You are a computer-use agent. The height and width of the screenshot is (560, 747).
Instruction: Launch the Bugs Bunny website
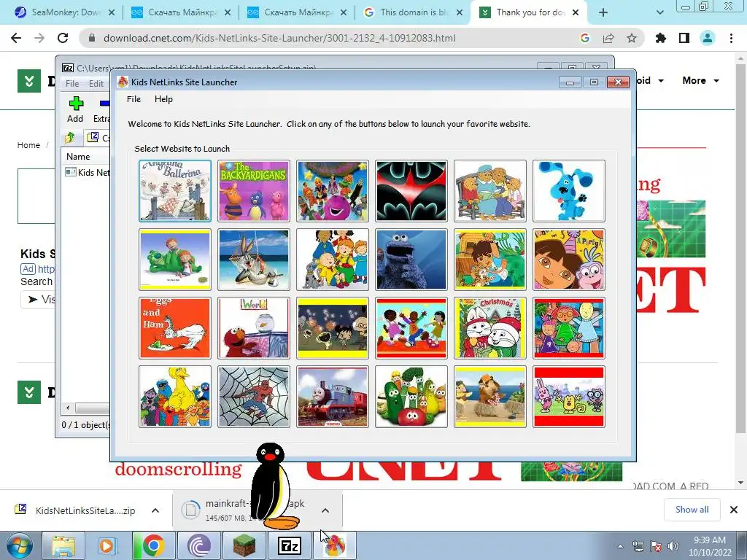tap(253, 260)
